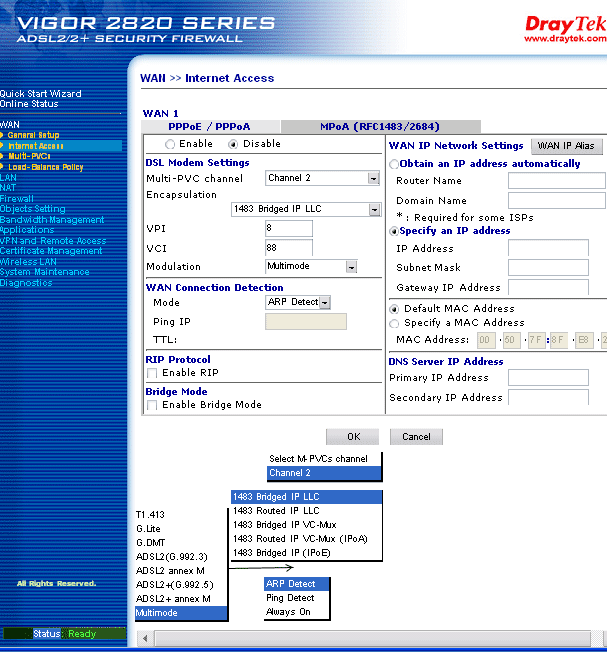Select 1483 Routed IP LLC option
607x652 pixels.
306,511
